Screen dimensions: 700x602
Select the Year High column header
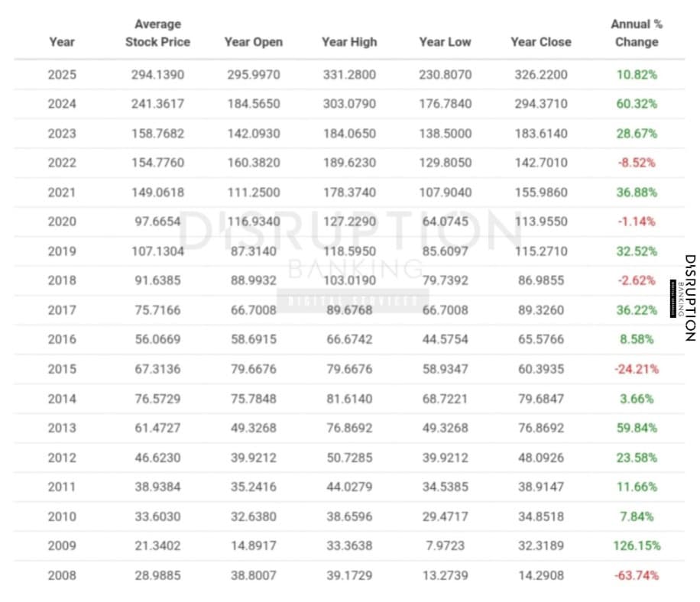pyautogui.click(x=349, y=42)
